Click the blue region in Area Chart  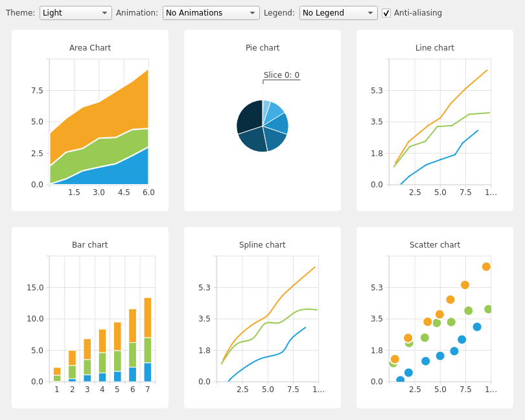tap(130, 170)
